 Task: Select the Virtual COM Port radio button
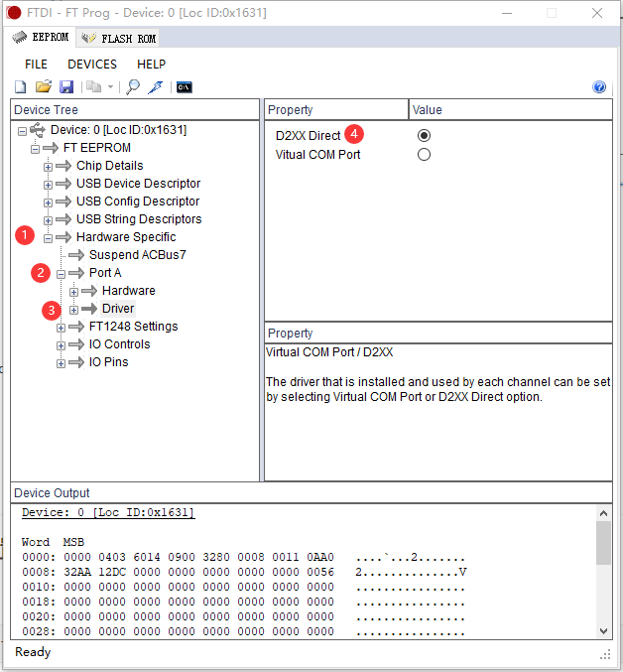424,154
